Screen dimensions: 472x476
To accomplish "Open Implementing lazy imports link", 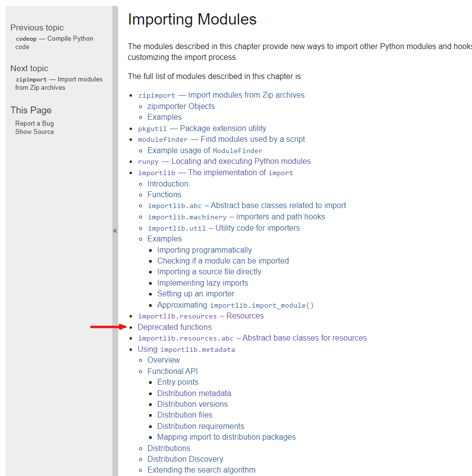I will point(203,283).
